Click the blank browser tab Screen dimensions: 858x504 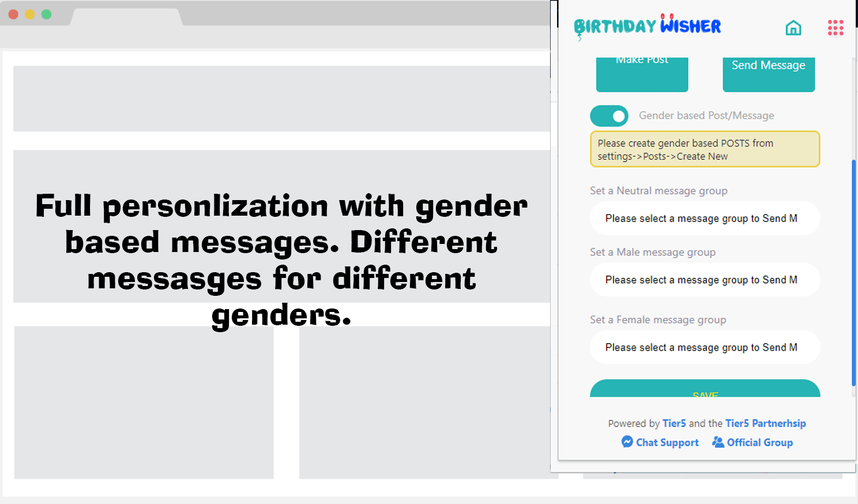pos(126,17)
